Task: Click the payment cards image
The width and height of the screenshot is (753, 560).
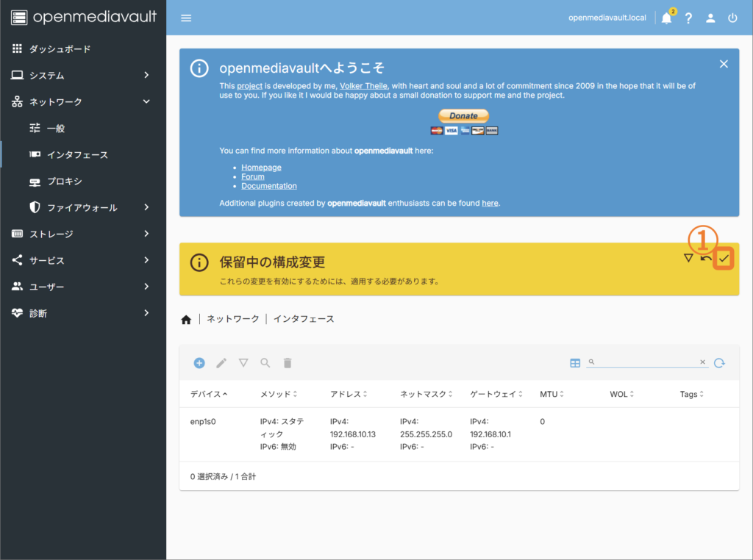Action: click(464, 131)
